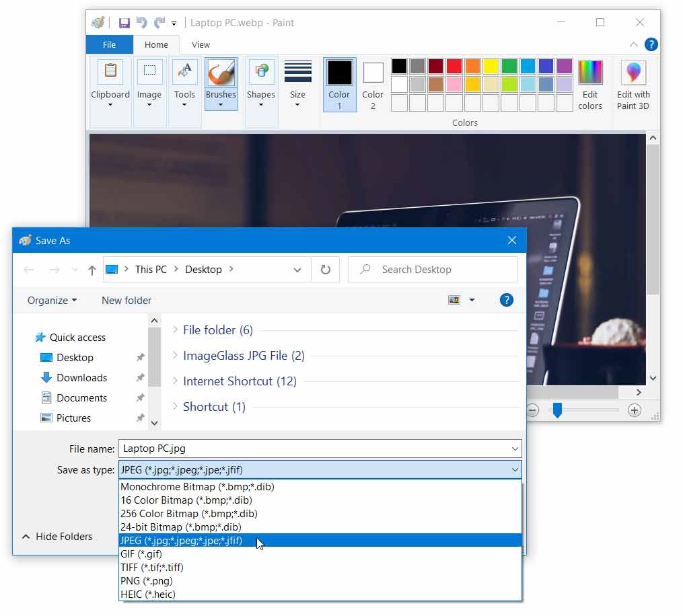Hide Folders in Save As dialog
683x616 pixels.
(57, 537)
